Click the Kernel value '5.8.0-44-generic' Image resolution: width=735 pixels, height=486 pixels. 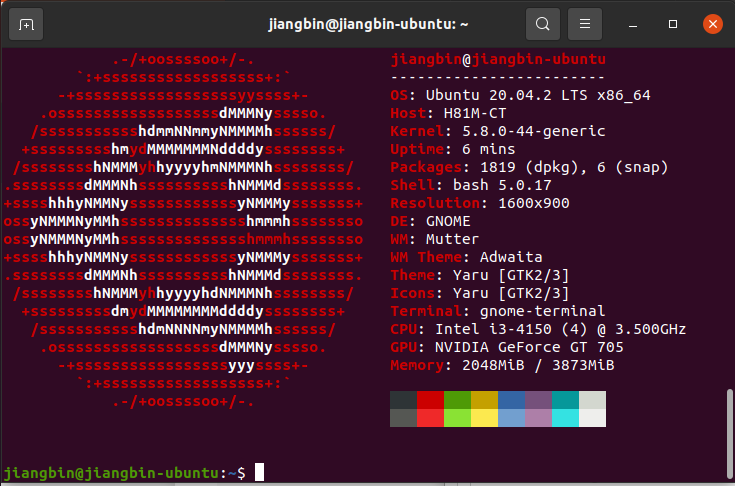(534, 131)
